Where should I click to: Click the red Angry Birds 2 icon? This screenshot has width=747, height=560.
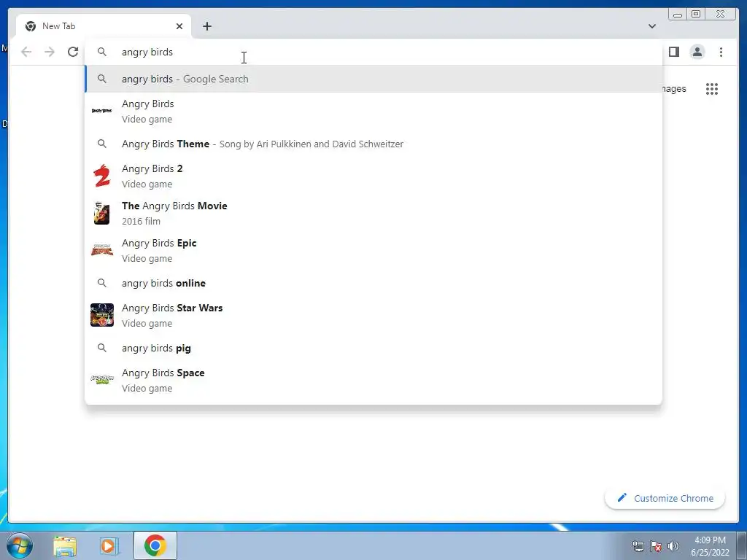click(101, 176)
